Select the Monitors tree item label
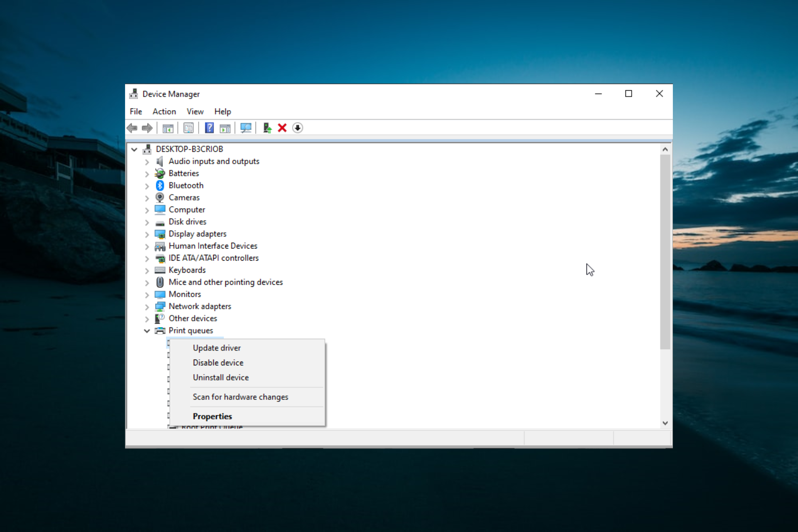 (x=185, y=294)
